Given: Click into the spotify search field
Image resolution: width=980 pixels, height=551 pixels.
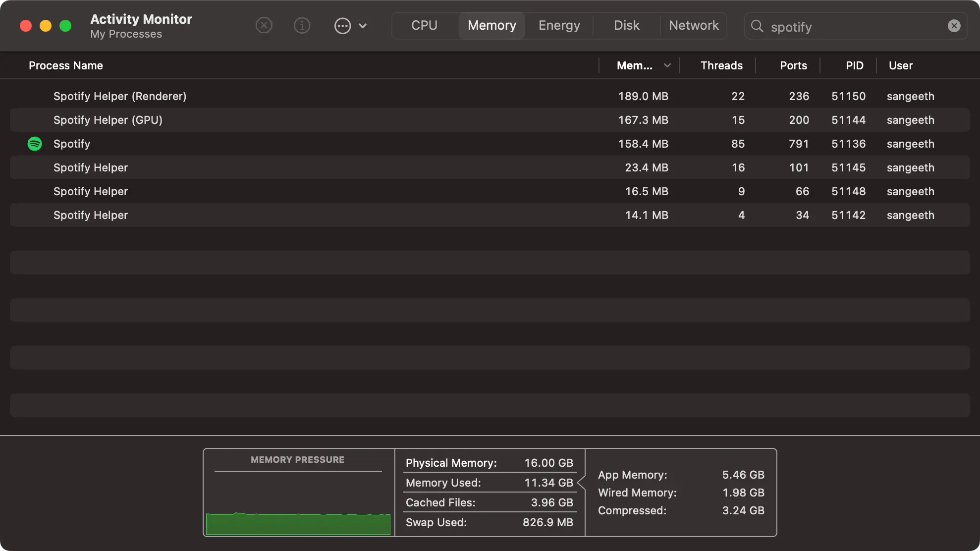Looking at the screenshot, I should coord(856,26).
